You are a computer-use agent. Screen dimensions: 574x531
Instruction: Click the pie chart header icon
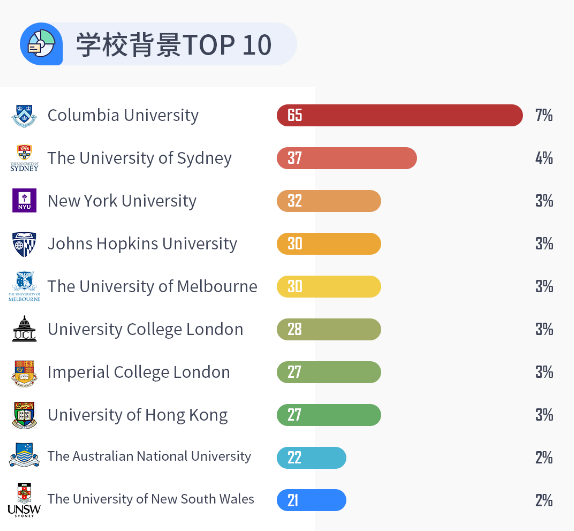coord(41,44)
